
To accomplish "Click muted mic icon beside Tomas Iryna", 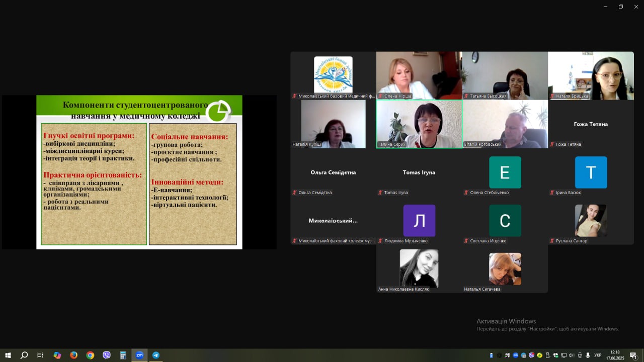I will (380, 193).
